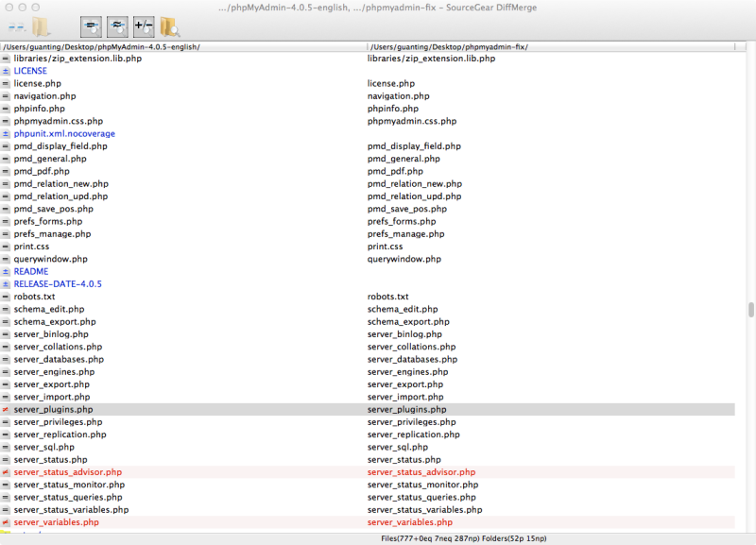Click the peerless status icon beside LICENSE
Image resolution: width=756 pixels, height=545 pixels.
point(6,71)
